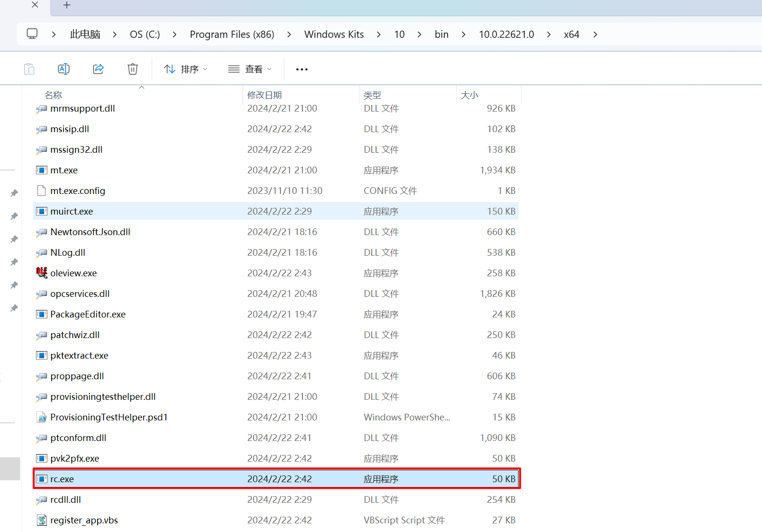The image size is (762, 532).
Task: Open the View (查看) dropdown
Action: [x=250, y=69]
